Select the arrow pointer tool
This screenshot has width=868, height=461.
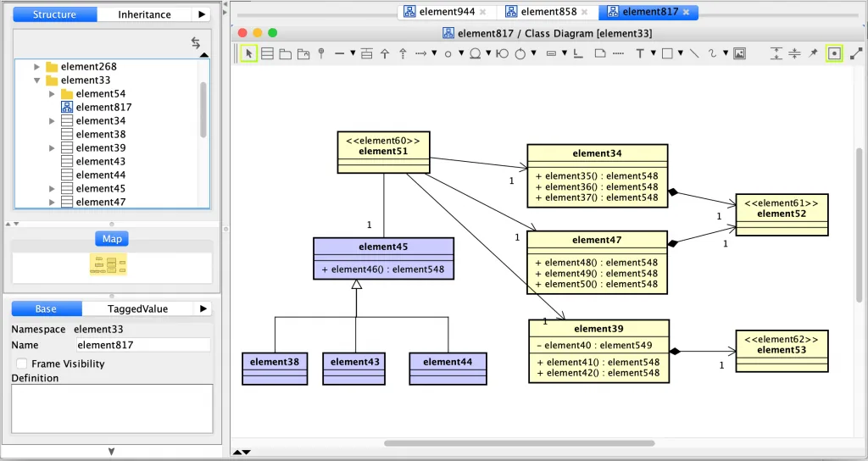248,53
